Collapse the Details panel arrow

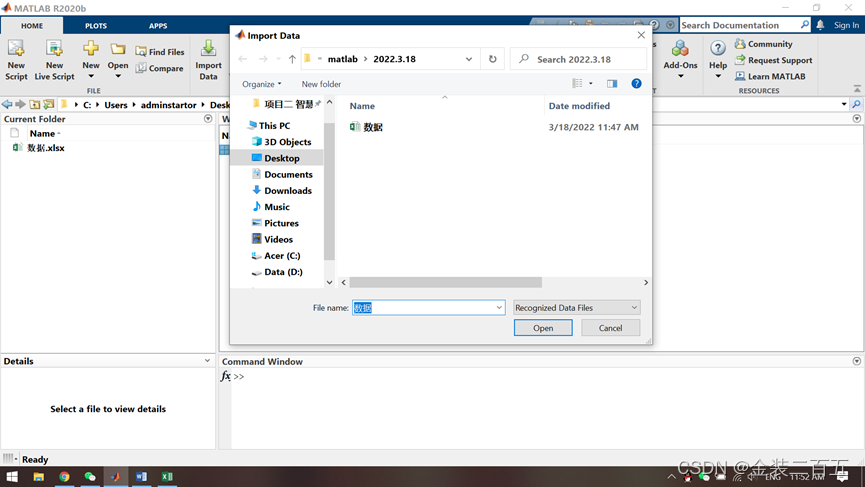coord(207,361)
